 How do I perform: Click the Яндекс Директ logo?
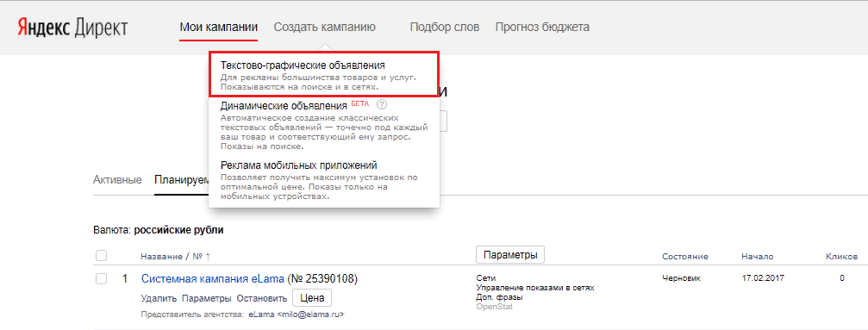(x=72, y=27)
